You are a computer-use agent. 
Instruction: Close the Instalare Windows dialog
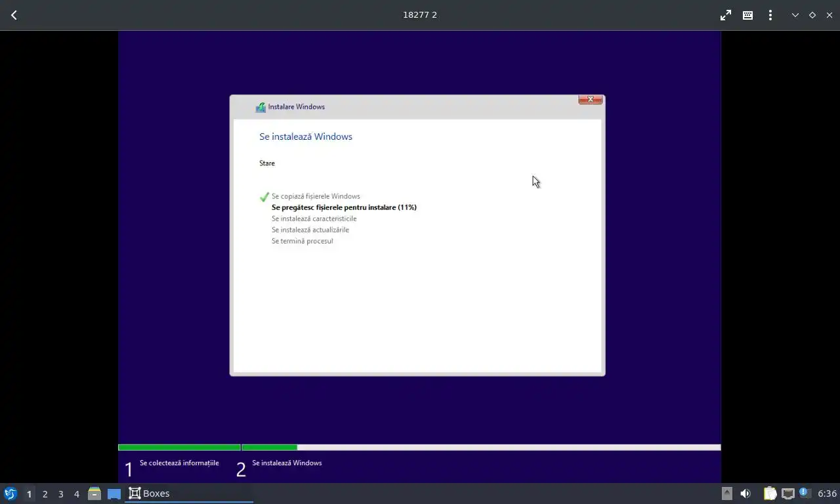[x=590, y=99]
